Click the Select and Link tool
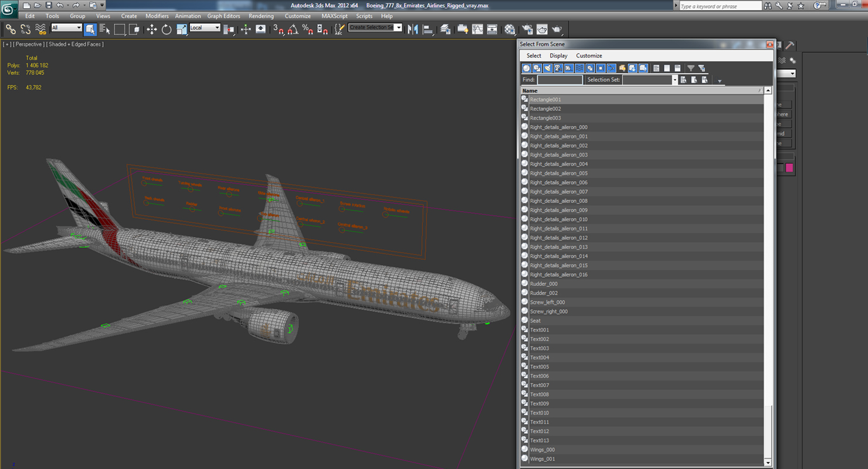 click(11, 29)
